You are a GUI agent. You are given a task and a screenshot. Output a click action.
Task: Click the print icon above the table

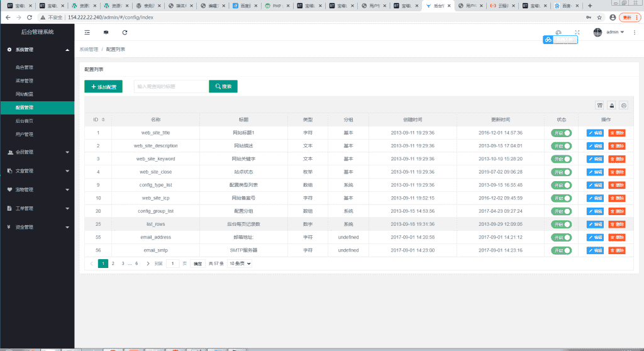(x=623, y=106)
